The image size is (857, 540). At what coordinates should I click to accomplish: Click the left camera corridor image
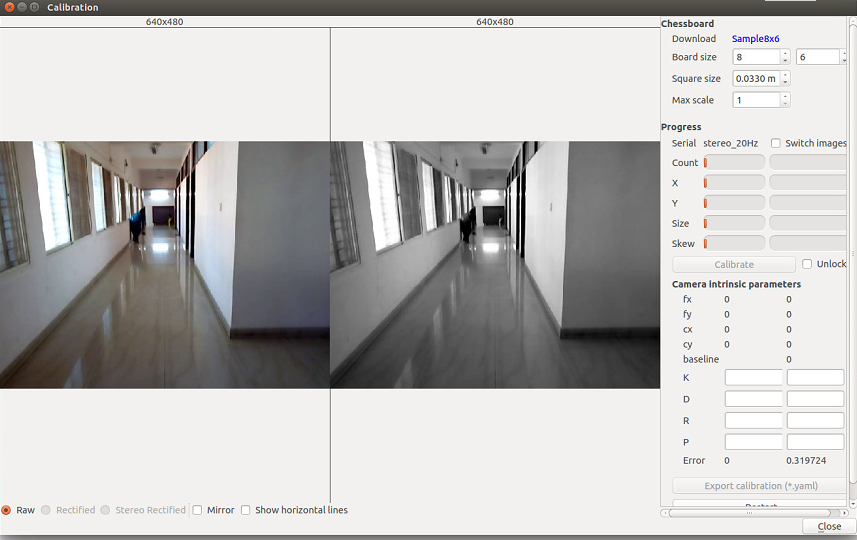[x=165, y=264]
